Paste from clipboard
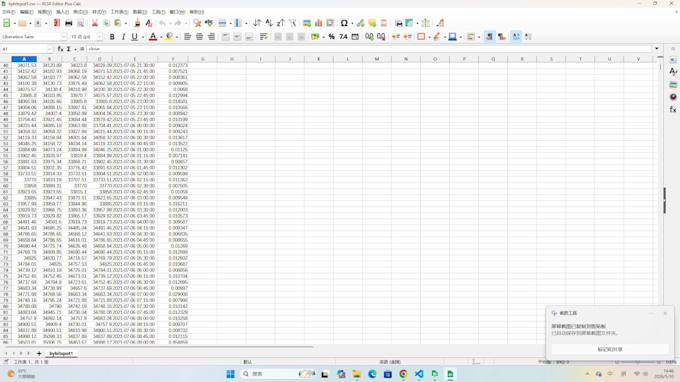680x382 pixels. click(118, 23)
